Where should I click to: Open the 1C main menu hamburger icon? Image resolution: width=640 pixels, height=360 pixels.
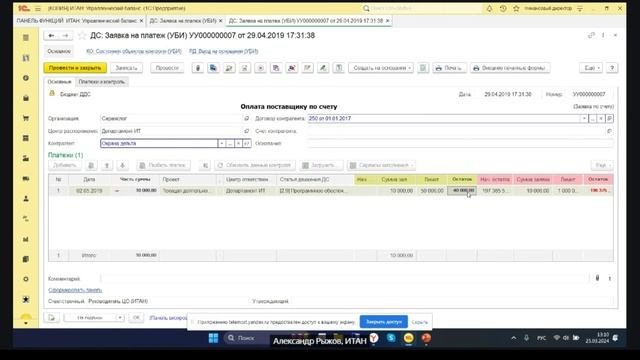point(38,8)
